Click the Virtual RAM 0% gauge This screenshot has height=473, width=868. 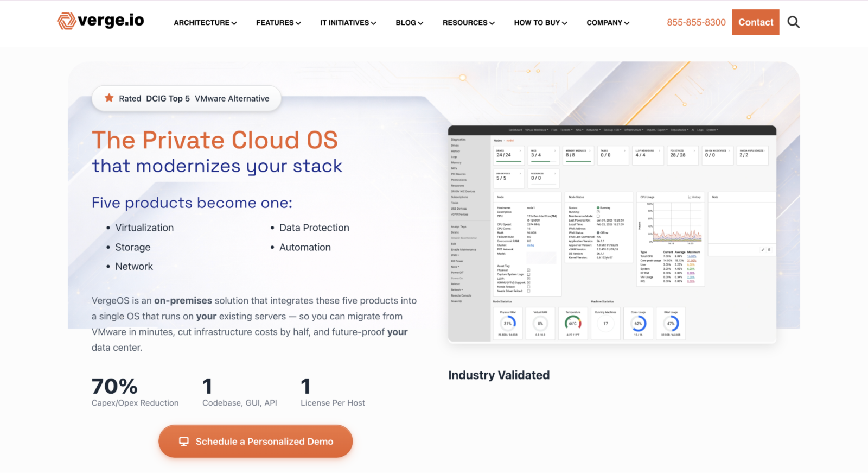pyautogui.click(x=540, y=323)
